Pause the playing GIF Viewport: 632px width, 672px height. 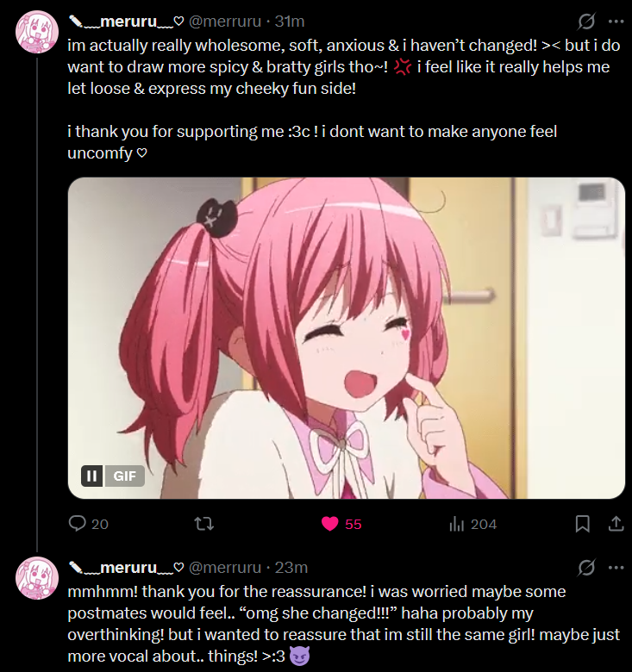(91, 476)
